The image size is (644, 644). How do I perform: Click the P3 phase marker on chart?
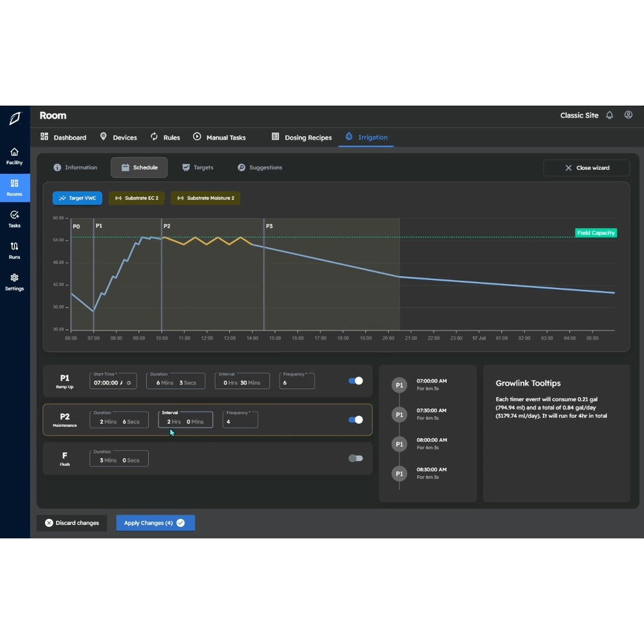[x=269, y=227]
